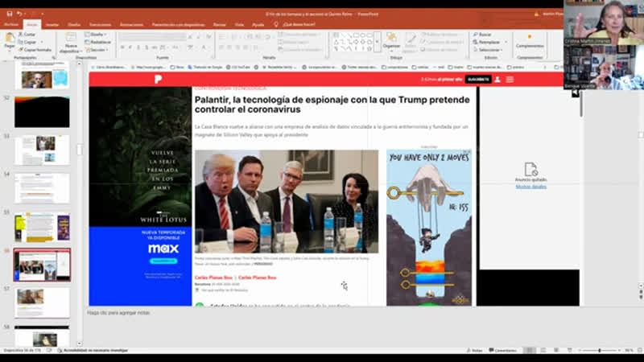Start slideshow from the status bar icon
The image size is (644, 362).
pos(570,350)
